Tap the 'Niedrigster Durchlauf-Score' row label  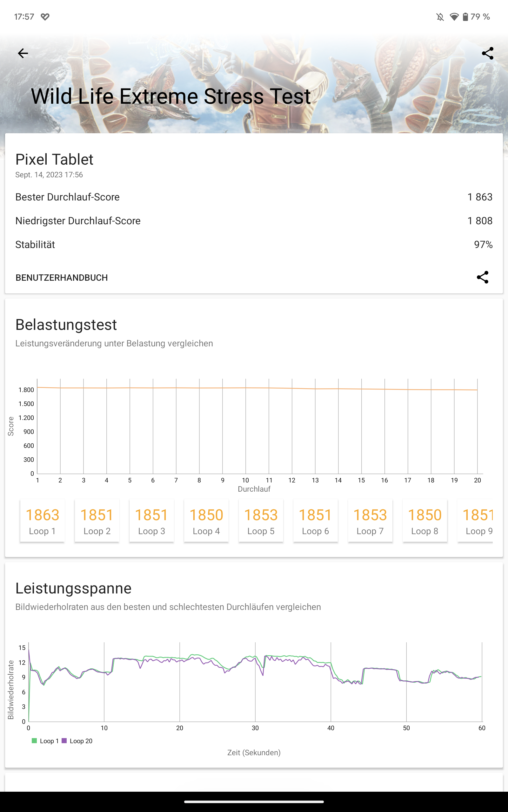click(x=78, y=221)
